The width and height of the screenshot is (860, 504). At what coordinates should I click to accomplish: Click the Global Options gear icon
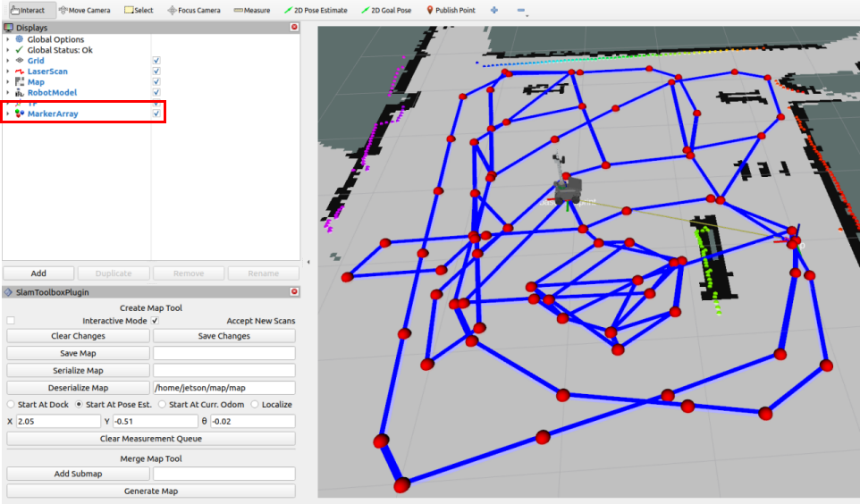(x=19, y=39)
